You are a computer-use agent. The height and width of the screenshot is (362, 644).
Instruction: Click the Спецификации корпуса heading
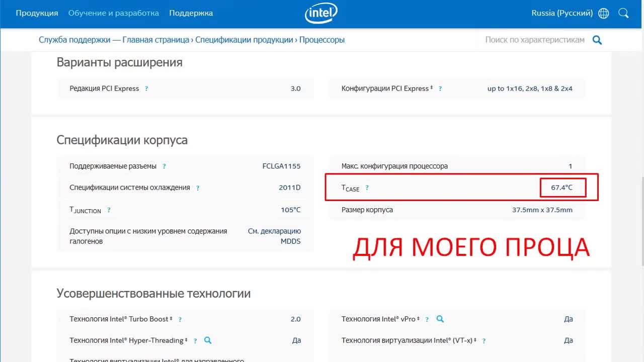(122, 140)
